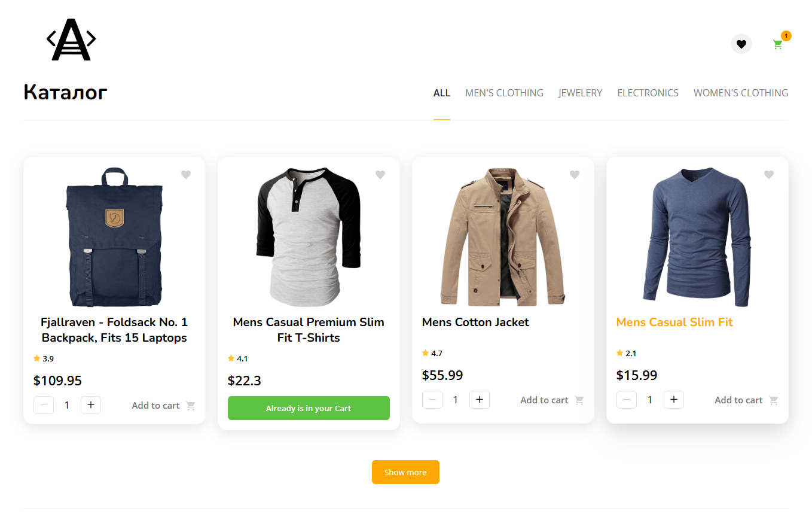Increase quantity for Fjallraven backpack
The height and width of the screenshot is (514, 812).
[91, 405]
